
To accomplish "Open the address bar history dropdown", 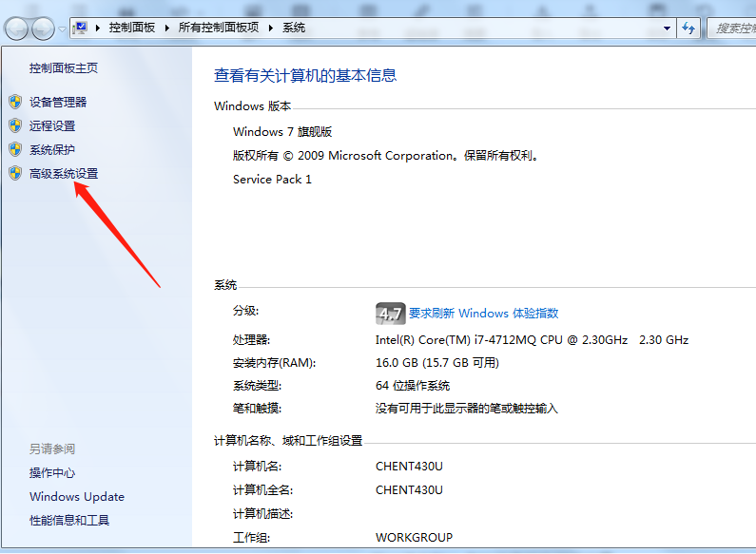I will coord(667,29).
